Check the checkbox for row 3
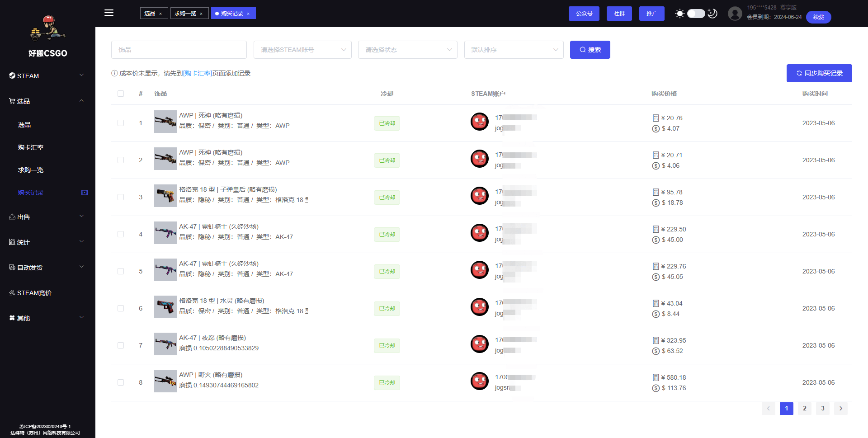The image size is (868, 438). pyautogui.click(x=121, y=197)
